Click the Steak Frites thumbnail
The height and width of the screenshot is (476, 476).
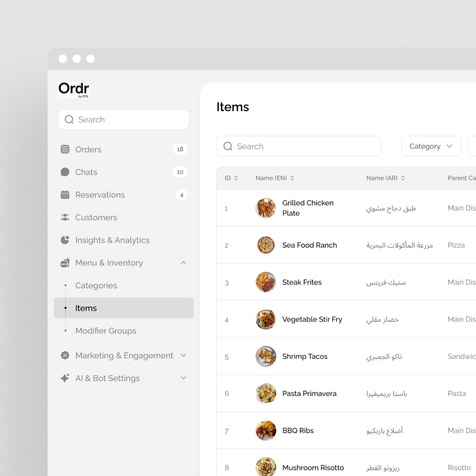[266, 282]
